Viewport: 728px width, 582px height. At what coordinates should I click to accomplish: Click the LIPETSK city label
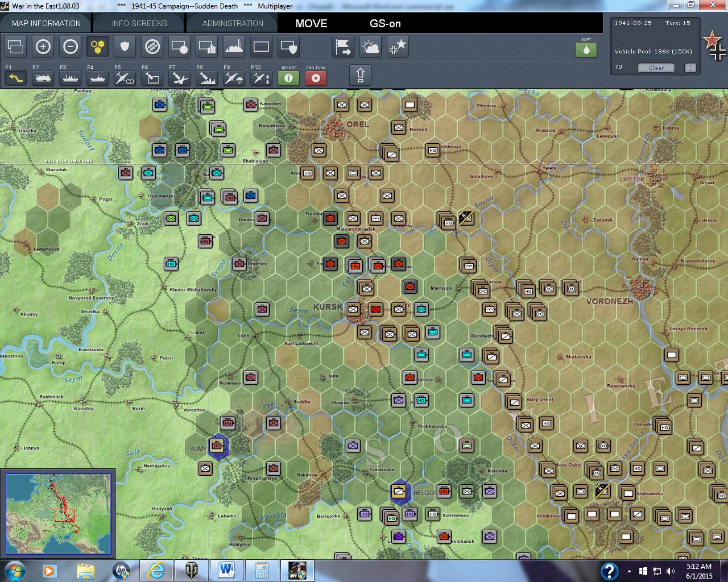(632, 179)
